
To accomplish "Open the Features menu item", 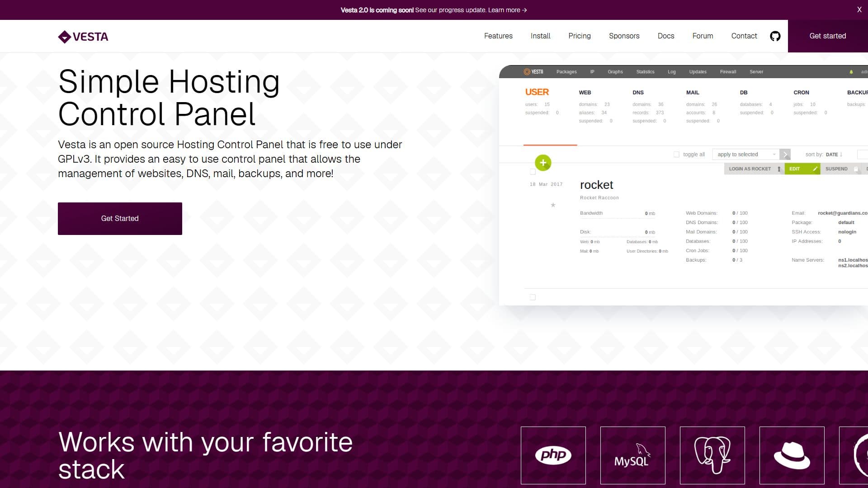I will pyautogui.click(x=498, y=36).
